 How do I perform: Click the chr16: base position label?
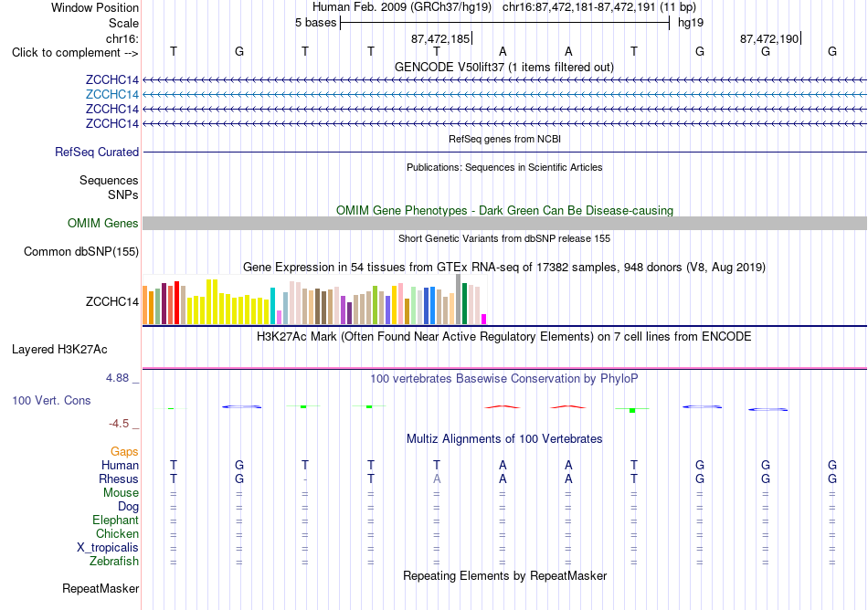[x=122, y=38]
